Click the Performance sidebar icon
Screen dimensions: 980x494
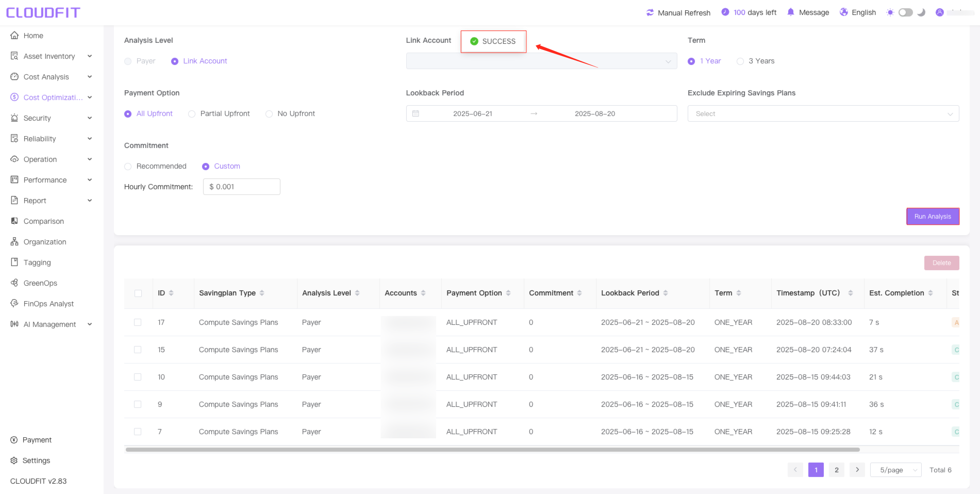[x=14, y=180]
